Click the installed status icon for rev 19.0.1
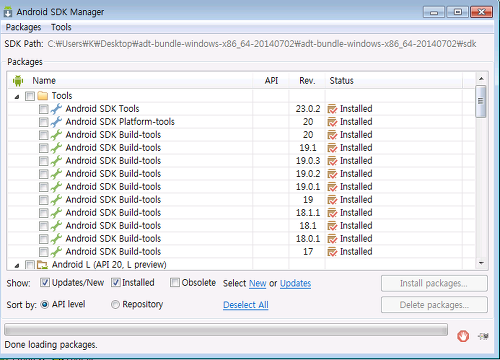500x360 pixels. [332, 187]
